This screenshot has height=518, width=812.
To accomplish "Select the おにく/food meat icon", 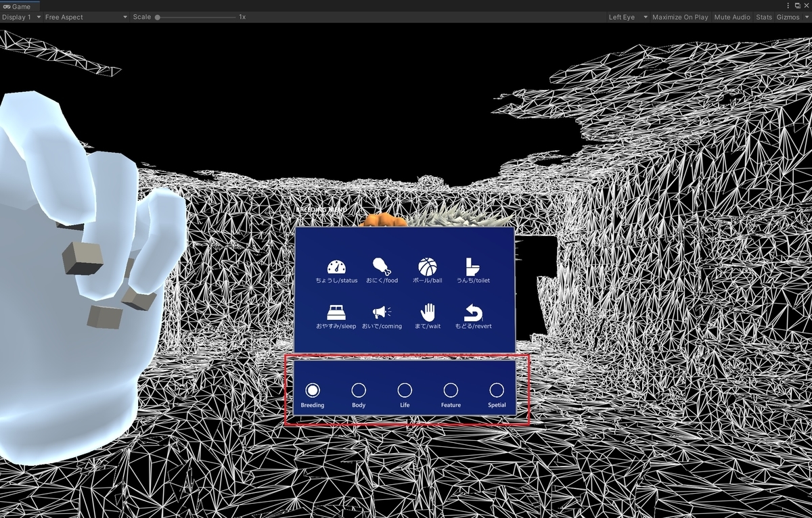I will (x=382, y=266).
